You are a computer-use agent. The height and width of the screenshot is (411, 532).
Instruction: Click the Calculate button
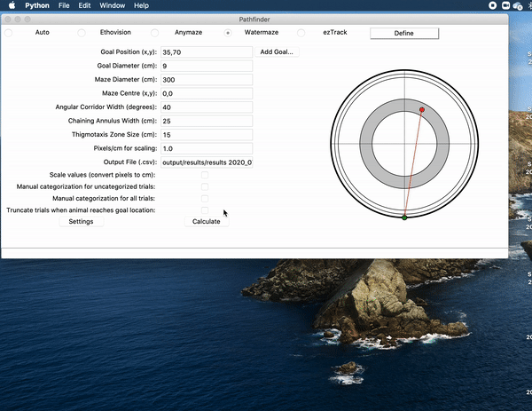[207, 221]
